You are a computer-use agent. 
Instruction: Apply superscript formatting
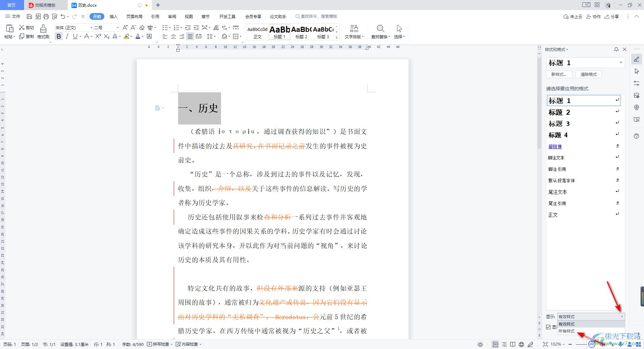click(x=98, y=36)
